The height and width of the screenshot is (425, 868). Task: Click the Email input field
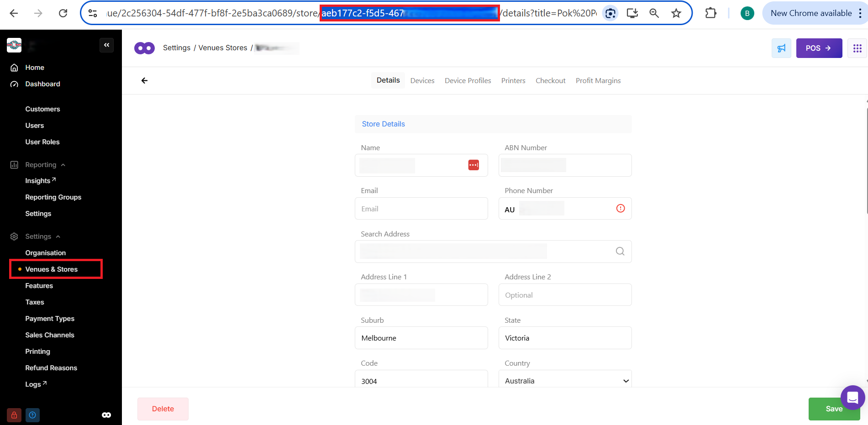point(421,209)
